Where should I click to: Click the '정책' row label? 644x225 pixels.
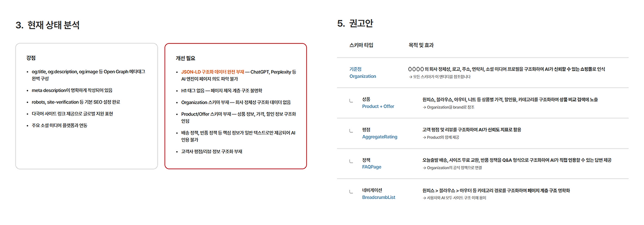pyautogui.click(x=366, y=160)
